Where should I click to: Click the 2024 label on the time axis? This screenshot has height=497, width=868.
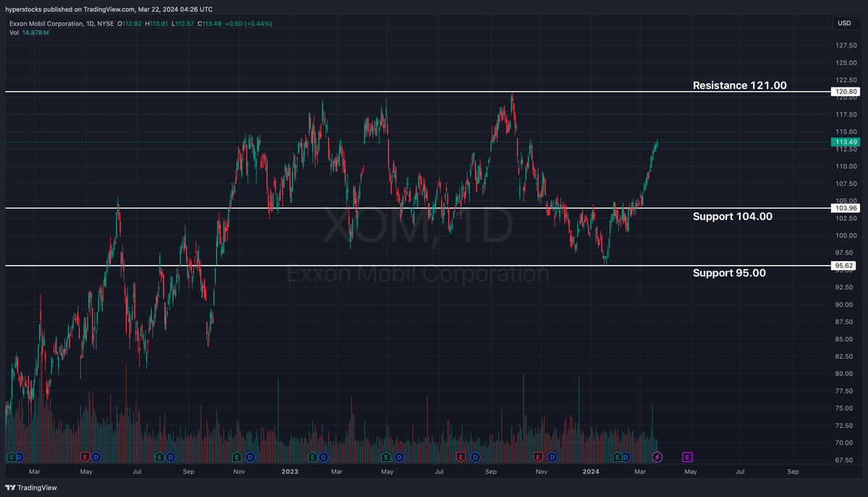point(590,471)
